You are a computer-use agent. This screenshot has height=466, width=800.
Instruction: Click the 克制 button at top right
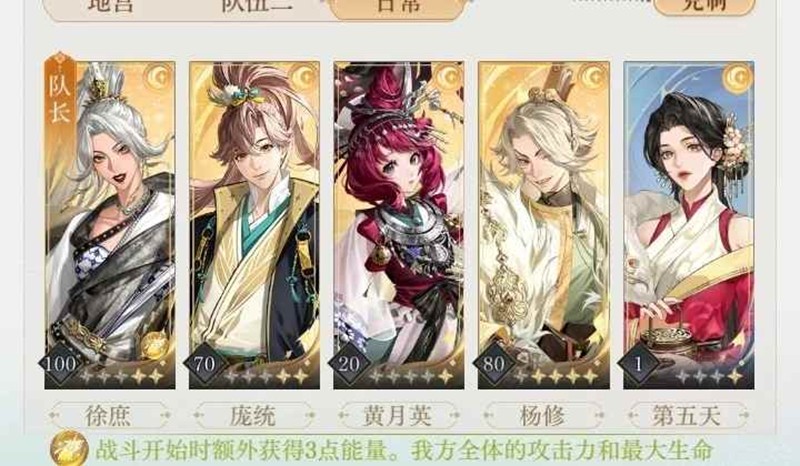click(704, 5)
